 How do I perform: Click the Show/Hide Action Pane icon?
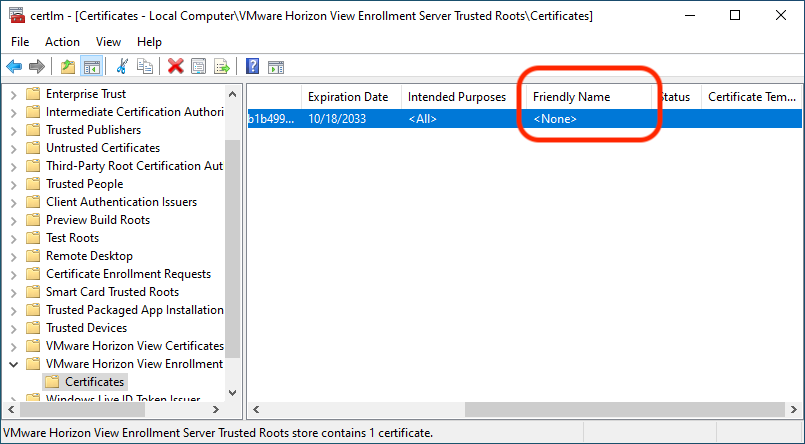[x=275, y=66]
